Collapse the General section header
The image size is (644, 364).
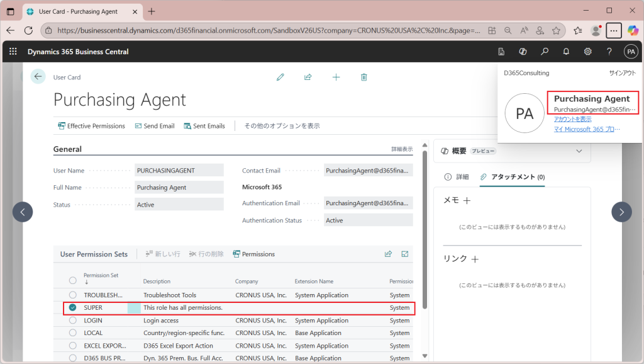67,149
